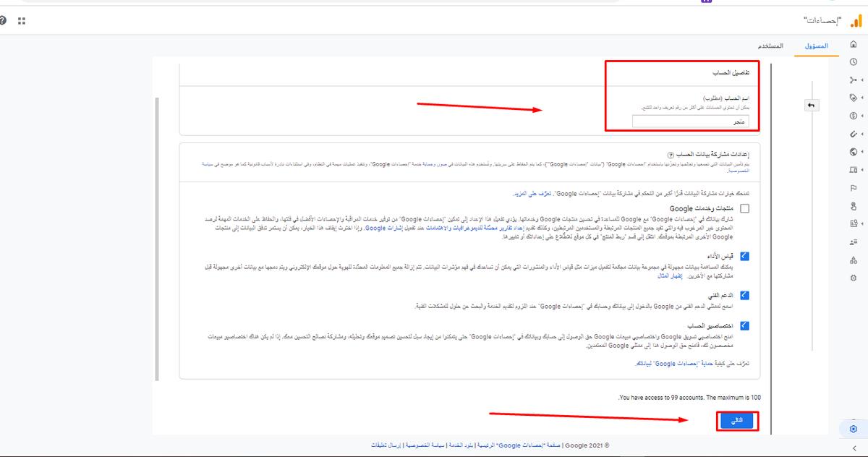Screen dimensions: 868x457
Task: Open the Engagement tag icon
Action: click(854, 98)
